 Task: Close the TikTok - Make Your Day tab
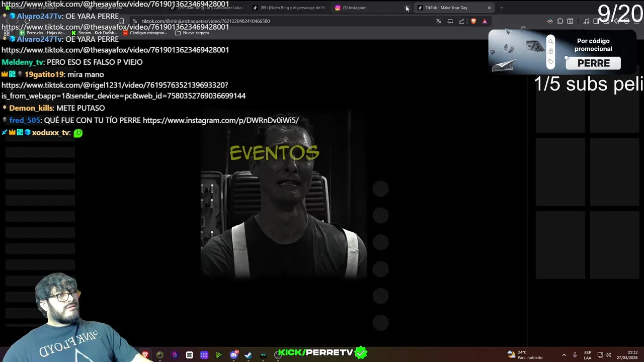489,8
